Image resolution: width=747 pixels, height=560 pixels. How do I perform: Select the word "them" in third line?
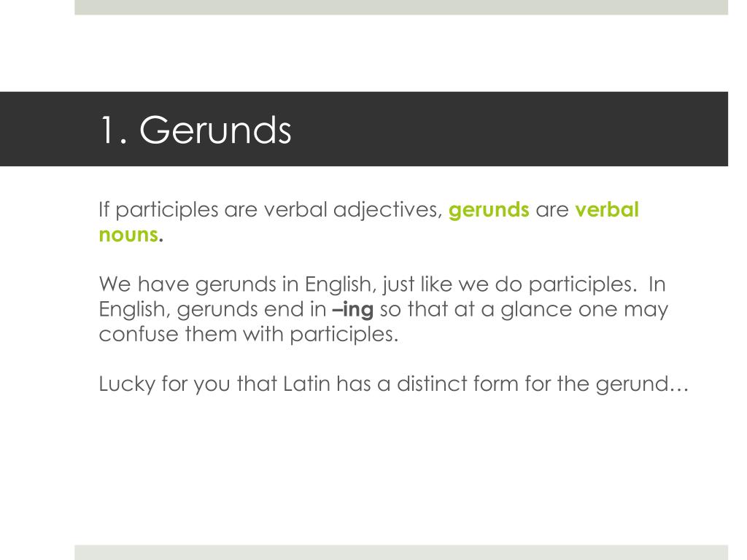211,334
